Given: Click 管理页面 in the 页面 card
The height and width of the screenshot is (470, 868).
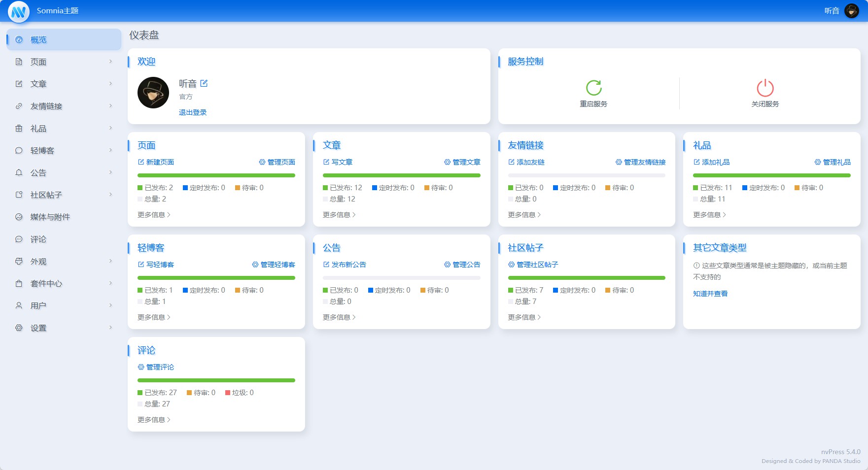Looking at the screenshot, I should [277, 162].
